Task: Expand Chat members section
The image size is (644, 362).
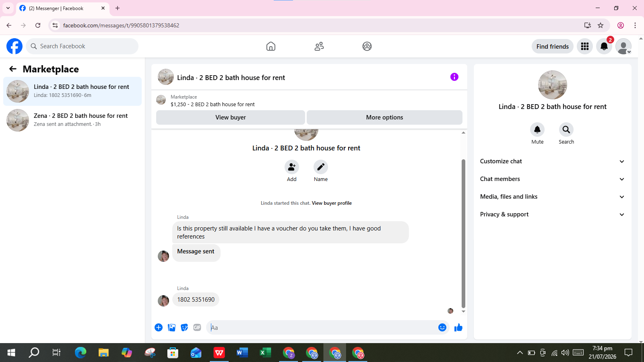Action: click(x=552, y=179)
